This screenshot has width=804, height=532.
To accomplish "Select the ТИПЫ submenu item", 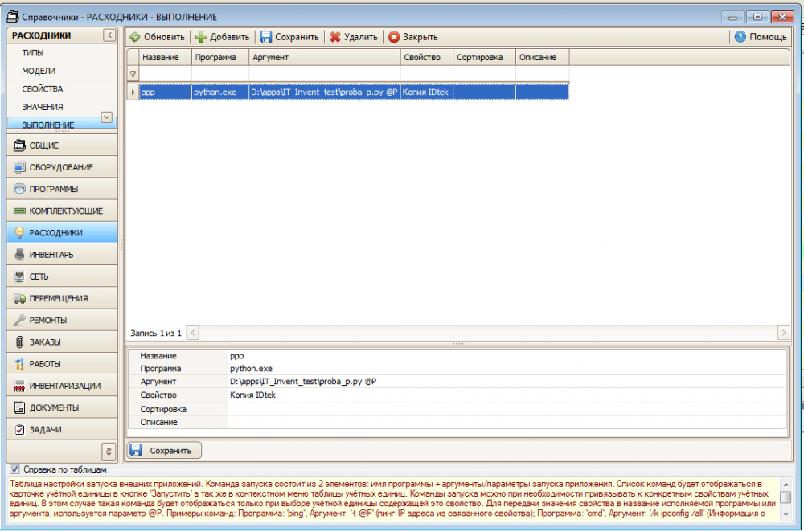I will click(33, 53).
